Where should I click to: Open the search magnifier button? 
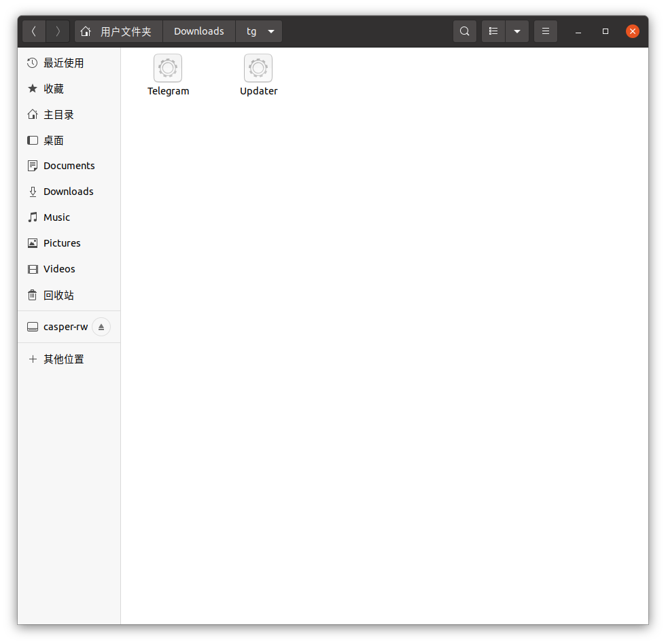pyautogui.click(x=465, y=31)
